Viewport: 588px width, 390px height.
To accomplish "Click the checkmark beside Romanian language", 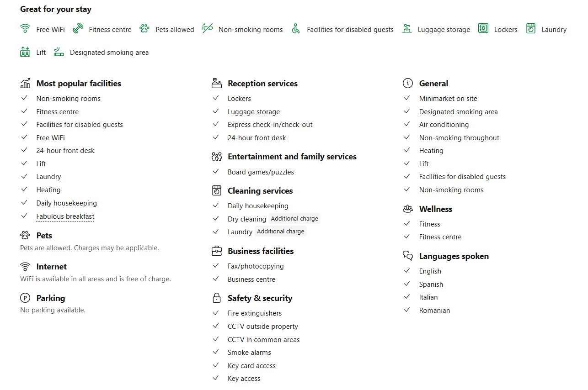I will pos(407,310).
